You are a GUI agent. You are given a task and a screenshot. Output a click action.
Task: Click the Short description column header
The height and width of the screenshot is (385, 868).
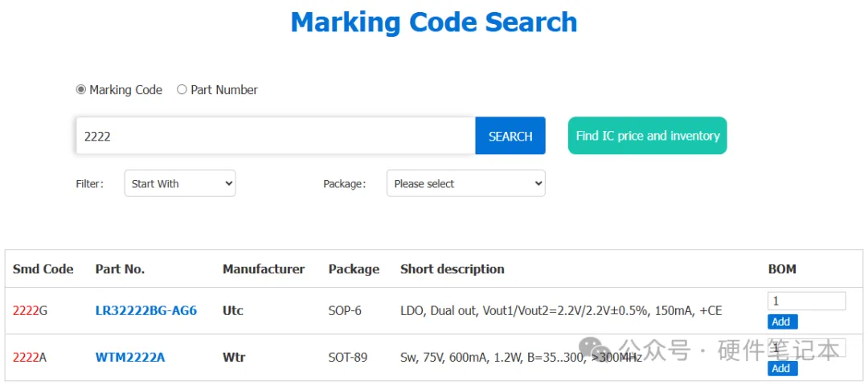[452, 269]
